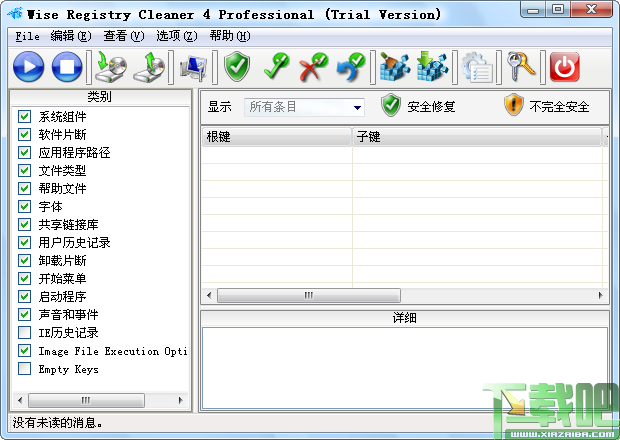Click results list scroll right arrow
The image size is (620, 440).
[601, 295]
